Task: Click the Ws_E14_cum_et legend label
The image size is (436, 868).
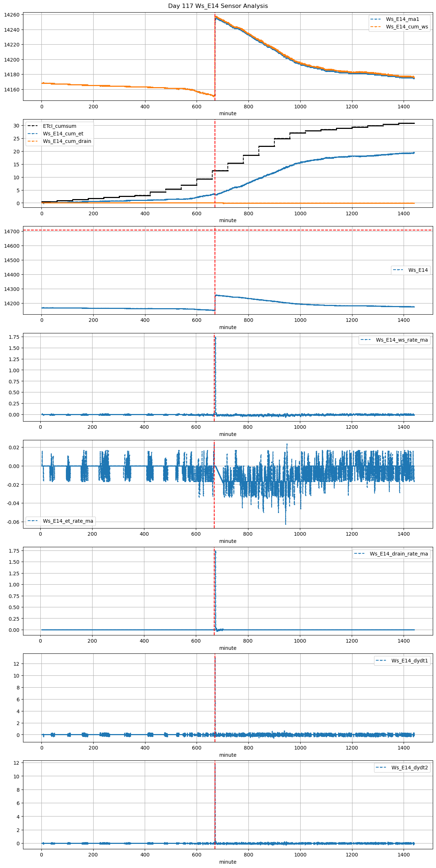Action: 63,134
